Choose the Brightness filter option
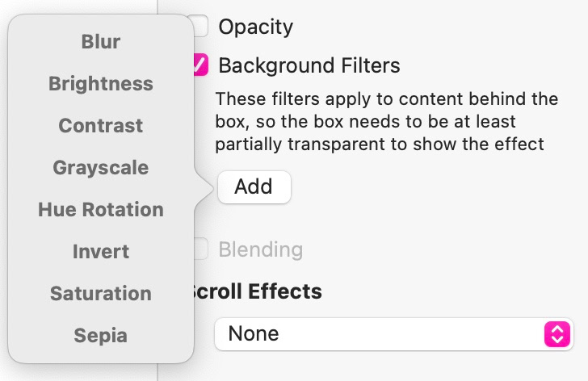 point(101,84)
